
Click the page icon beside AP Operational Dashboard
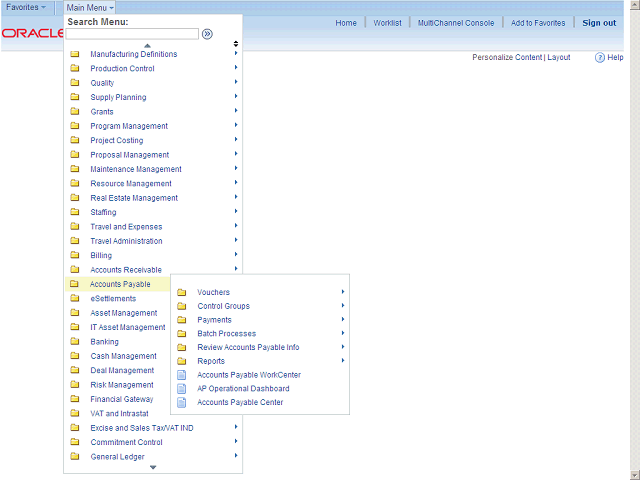tap(181, 389)
